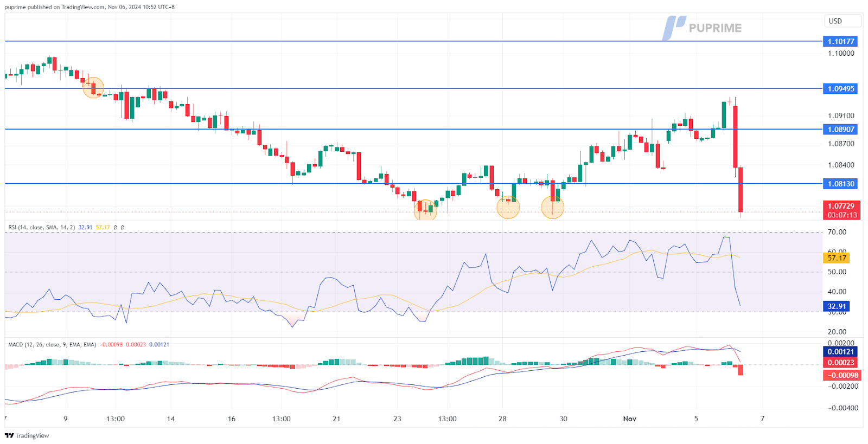The height and width of the screenshot is (444, 868).
Task: Click the 40.00 RSI scale value
Action: click(x=837, y=292)
